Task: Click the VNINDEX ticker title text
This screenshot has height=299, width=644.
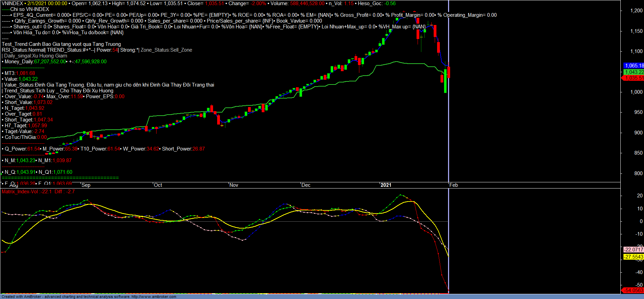Action: point(12,3)
